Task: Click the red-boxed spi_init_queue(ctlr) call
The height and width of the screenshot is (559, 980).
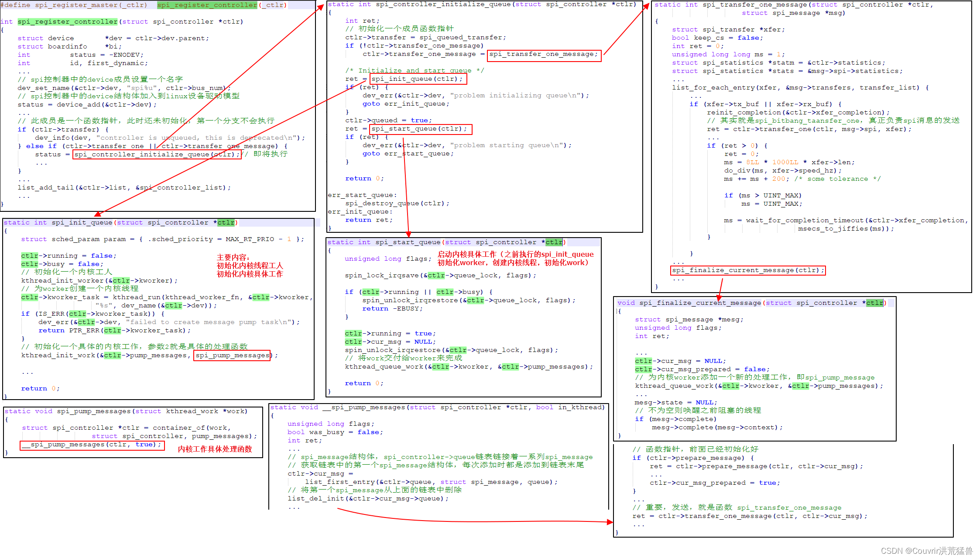Action: 418,79
